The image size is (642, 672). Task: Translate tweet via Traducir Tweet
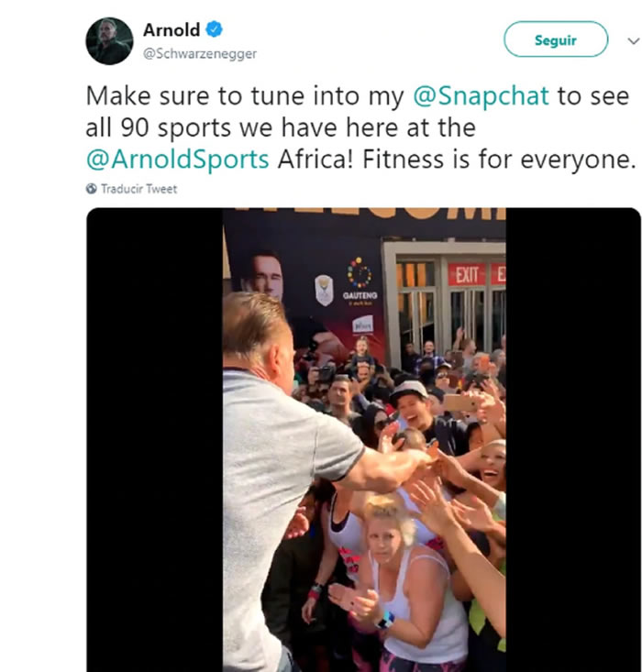click(138, 189)
